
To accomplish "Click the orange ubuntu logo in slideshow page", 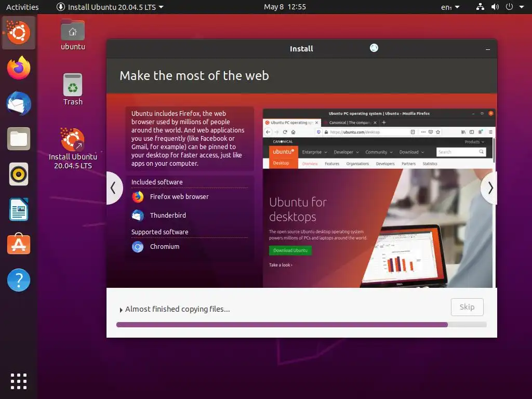I will pos(283,152).
